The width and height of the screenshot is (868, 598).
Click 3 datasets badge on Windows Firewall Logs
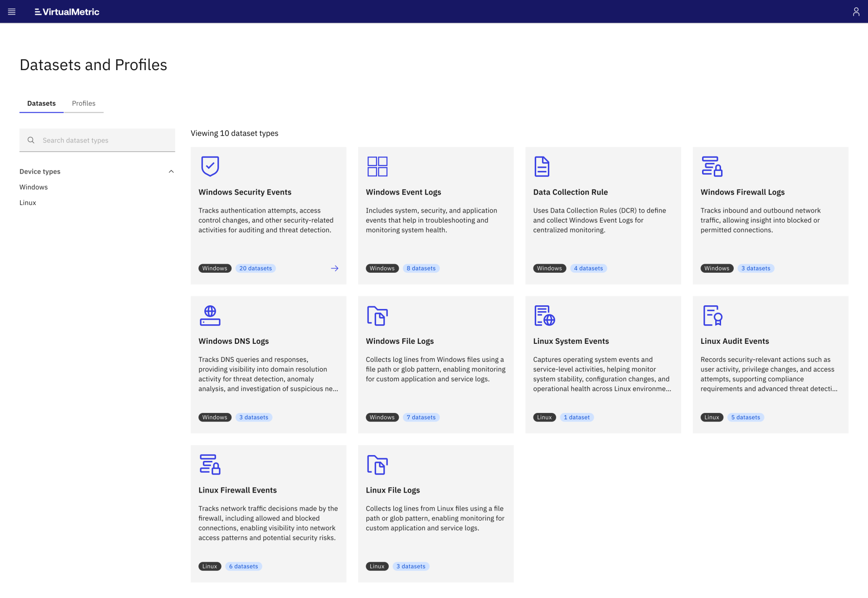coord(756,268)
